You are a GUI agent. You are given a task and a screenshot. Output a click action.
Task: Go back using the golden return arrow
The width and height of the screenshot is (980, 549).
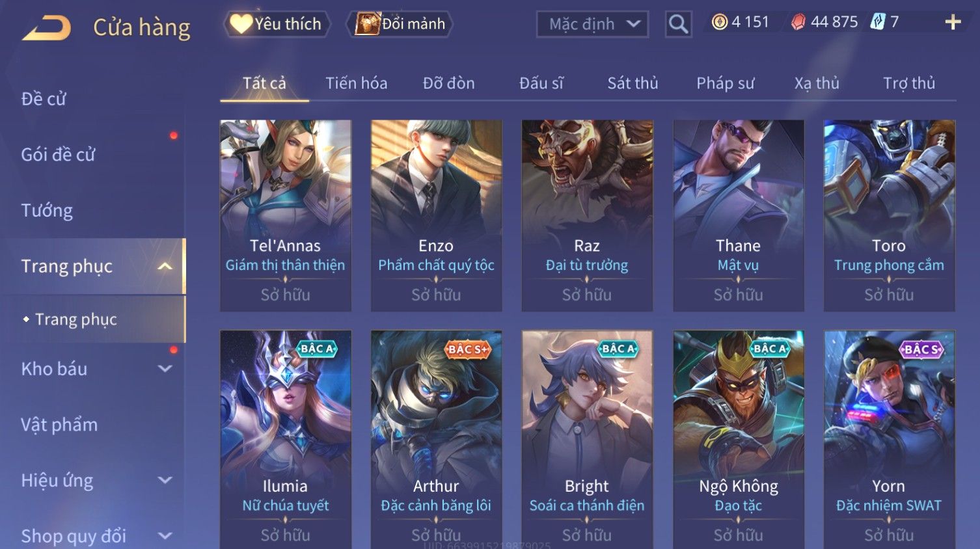[46, 27]
